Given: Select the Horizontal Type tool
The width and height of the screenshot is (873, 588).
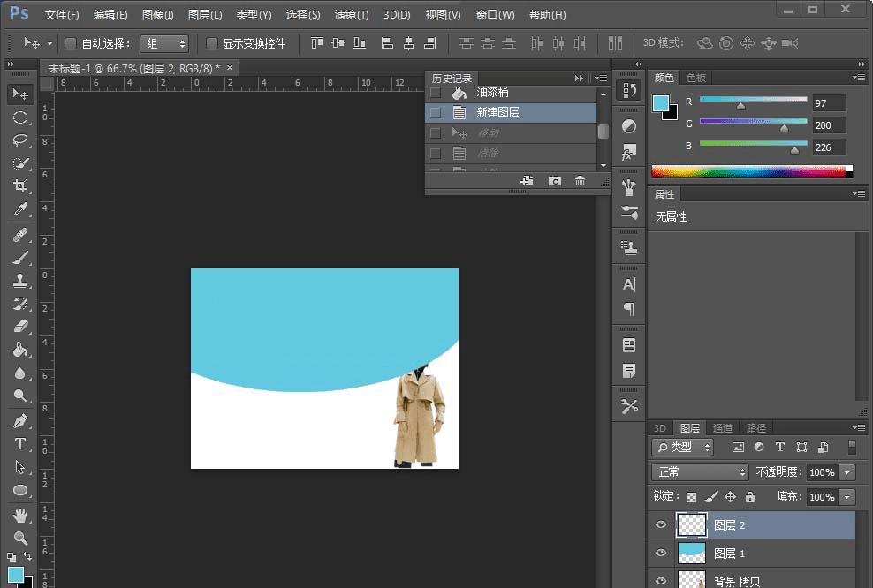Looking at the screenshot, I should click(19, 443).
